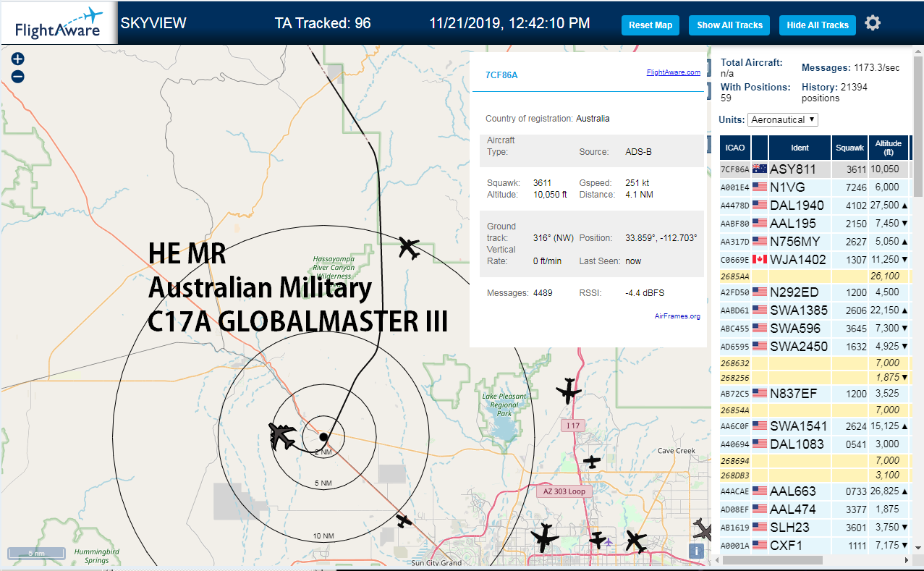Select the SWA2450 ident cell
The width and height of the screenshot is (924, 571).
click(x=799, y=347)
